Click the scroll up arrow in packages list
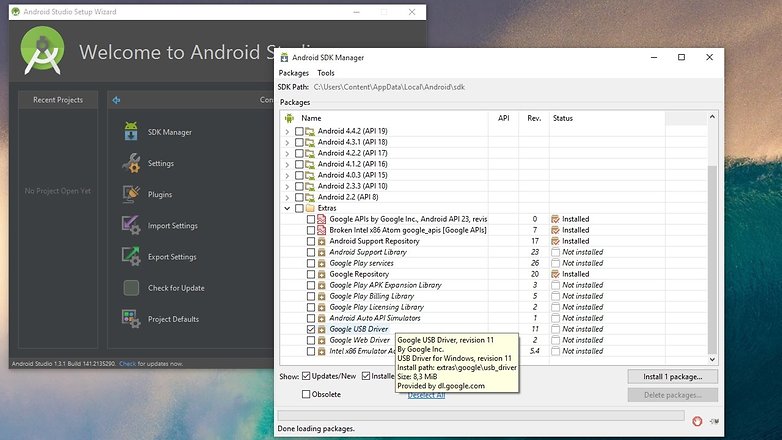The height and width of the screenshot is (440, 782). (x=712, y=117)
